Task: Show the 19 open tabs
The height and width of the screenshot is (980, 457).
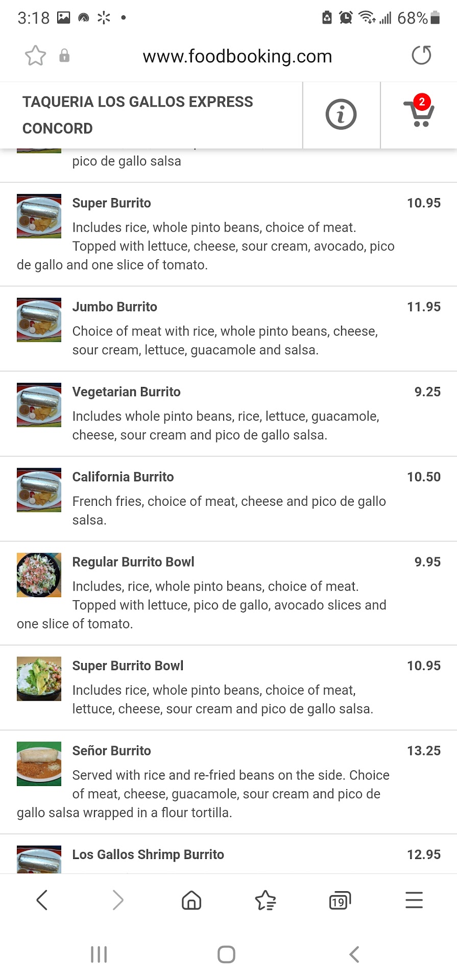Action: coord(340,900)
